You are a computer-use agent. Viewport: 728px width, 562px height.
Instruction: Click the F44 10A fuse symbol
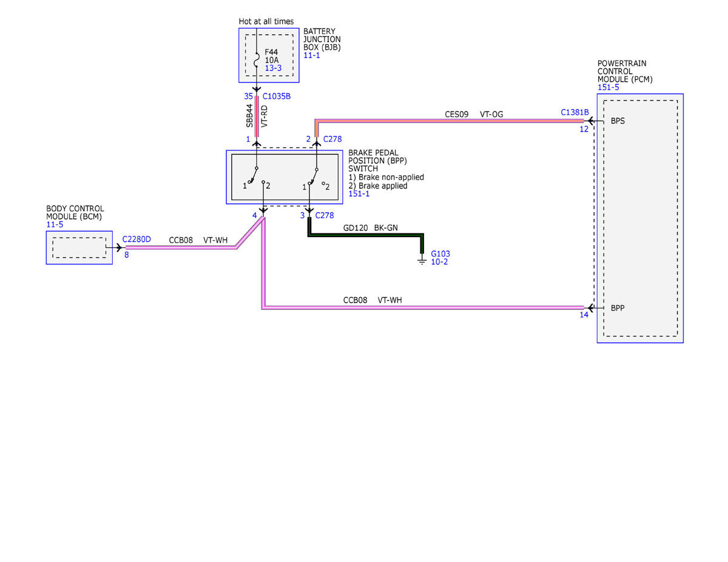pyautogui.click(x=257, y=60)
